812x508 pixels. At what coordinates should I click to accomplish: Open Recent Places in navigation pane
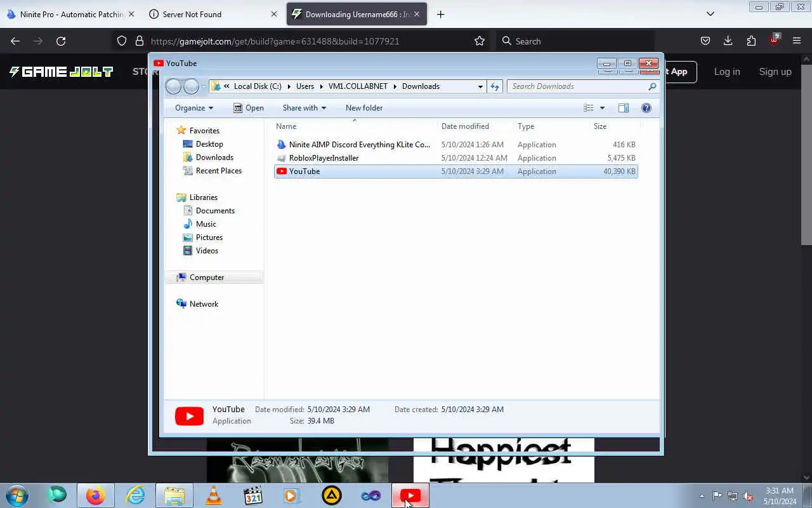pos(219,171)
